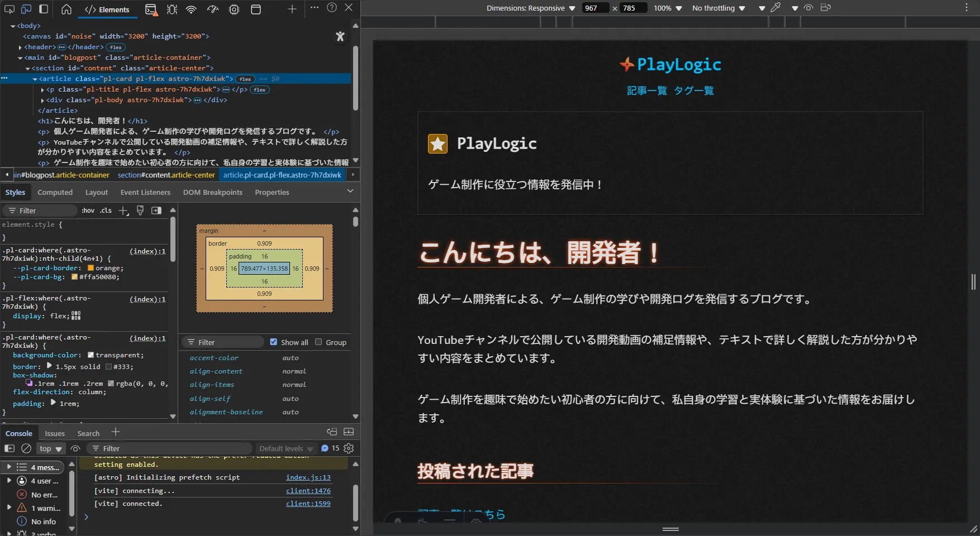
Task: Add more tools with plus button
Action: (x=292, y=9)
